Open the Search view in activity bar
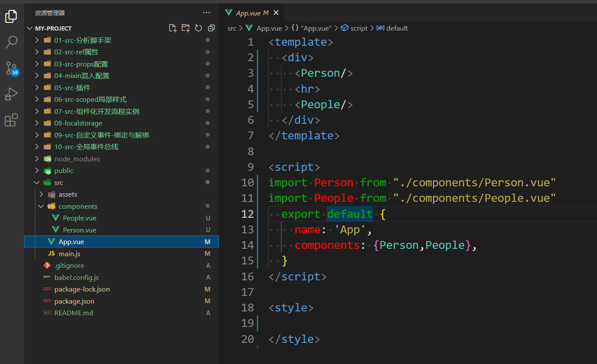This screenshot has width=597, height=364. [11, 42]
